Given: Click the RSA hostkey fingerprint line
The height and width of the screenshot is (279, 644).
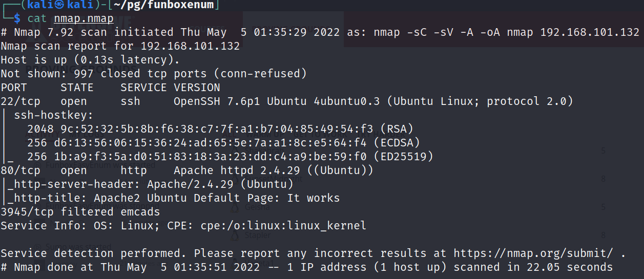Looking at the screenshot, I should pos(220,128).
